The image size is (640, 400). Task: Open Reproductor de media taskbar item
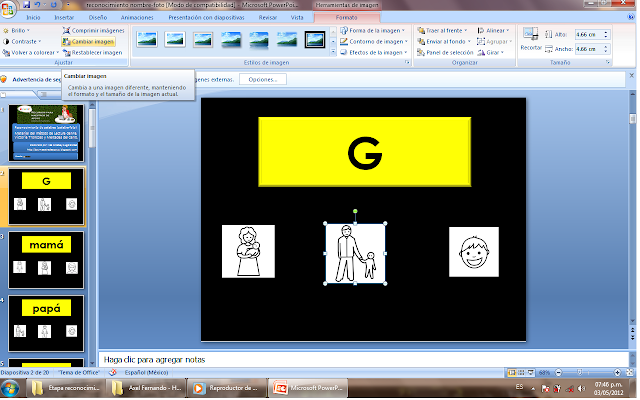point(227,388)
